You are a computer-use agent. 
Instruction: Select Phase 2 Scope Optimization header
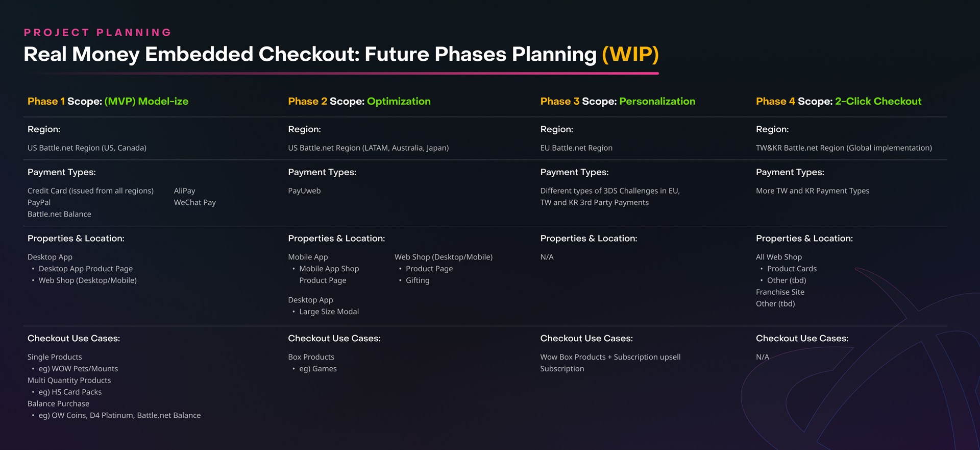click(359, 101)
